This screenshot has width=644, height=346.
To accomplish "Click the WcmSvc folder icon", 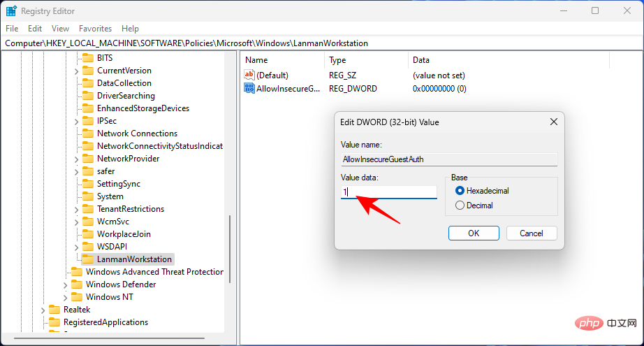I will point(88,222).
